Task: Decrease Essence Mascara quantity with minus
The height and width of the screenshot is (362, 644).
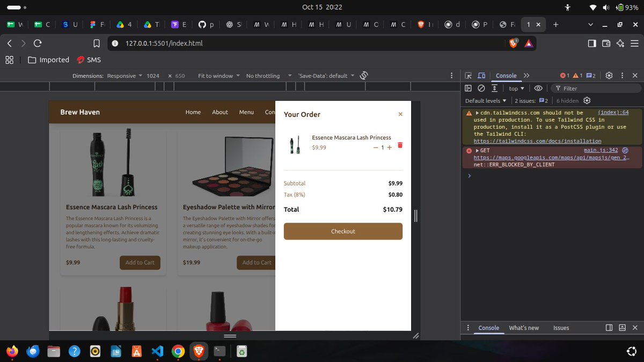Action: tap(376, 147)
